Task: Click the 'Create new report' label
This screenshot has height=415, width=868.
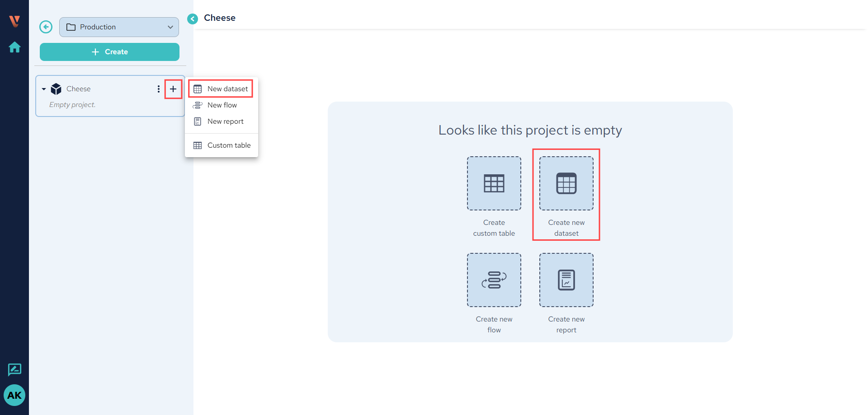Action: point(566,325)
